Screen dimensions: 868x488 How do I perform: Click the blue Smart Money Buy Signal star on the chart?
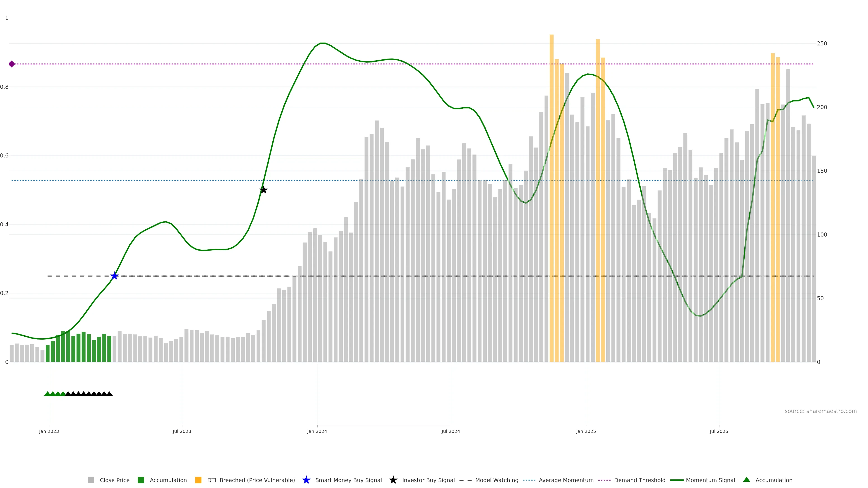(x=115, y=276)
